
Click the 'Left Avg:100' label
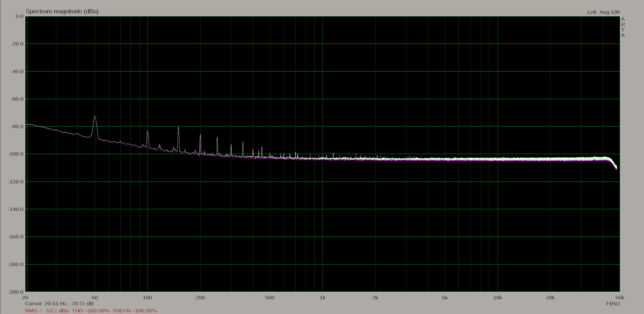point(603,12)
